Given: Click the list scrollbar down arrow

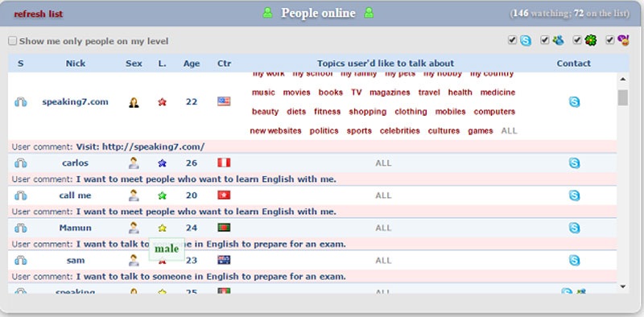Looking at the screenshot, I should pos(622,286).
